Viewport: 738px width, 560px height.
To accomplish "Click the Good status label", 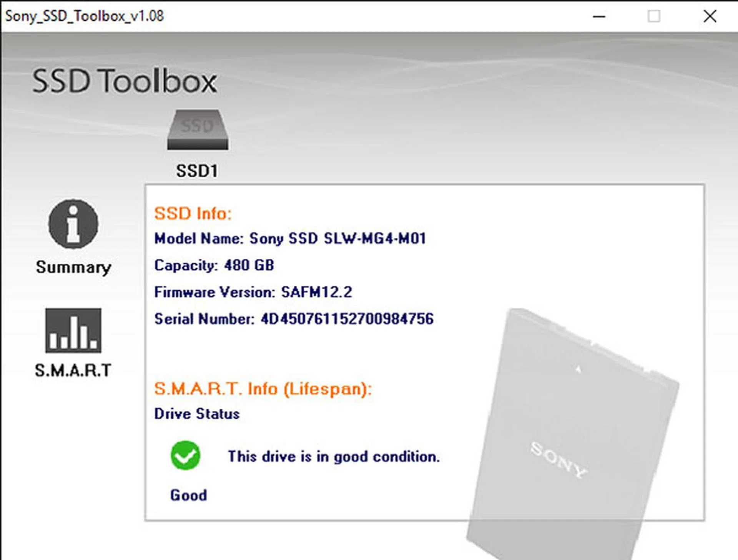I will [188, 495].
